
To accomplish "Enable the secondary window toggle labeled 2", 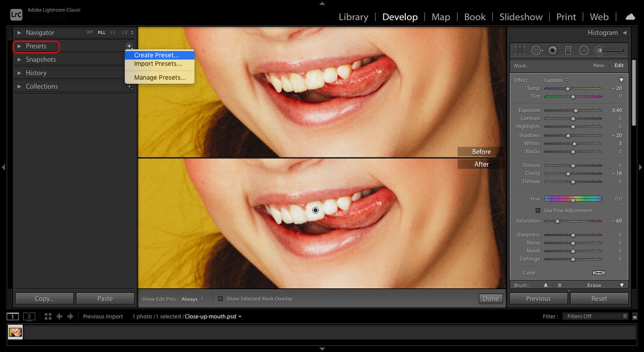I will click(x=29, y=316).
